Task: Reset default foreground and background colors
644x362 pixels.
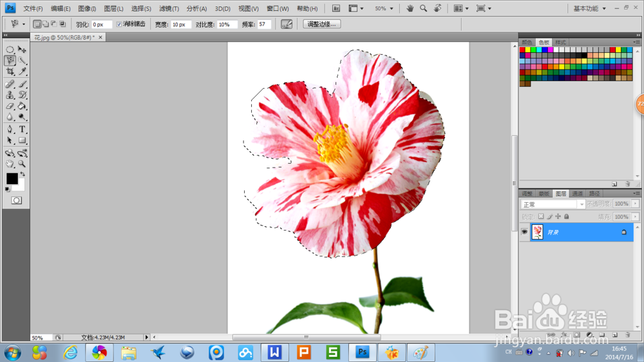Action: [7, 189]
